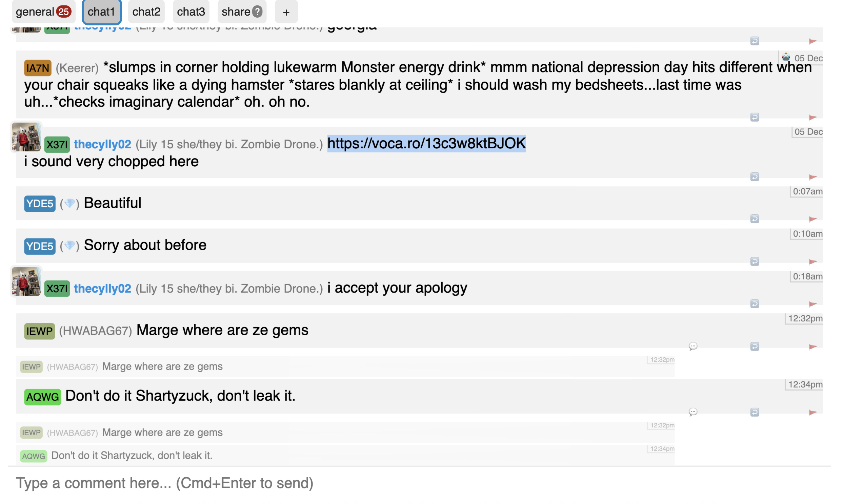863x504 pixels.
Task: Click reply icon on the Beautiful message
Action: point(755,219)
